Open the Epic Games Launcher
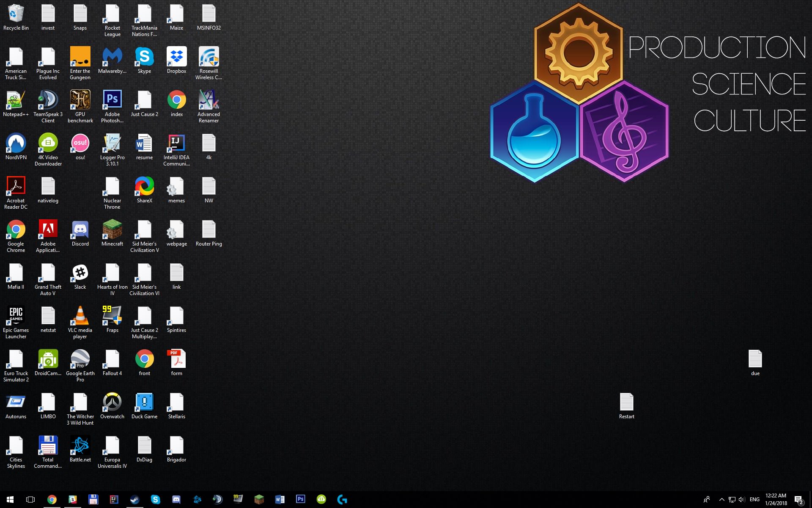The image size is (812, 508). point(16,315)
